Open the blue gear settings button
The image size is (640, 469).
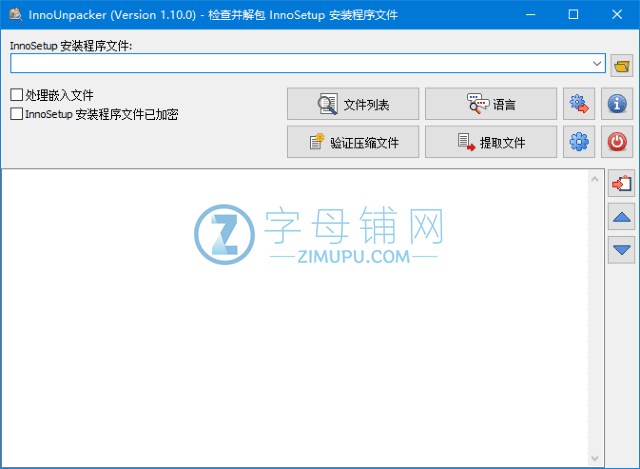pyautogui.click(x=579, y=142)
